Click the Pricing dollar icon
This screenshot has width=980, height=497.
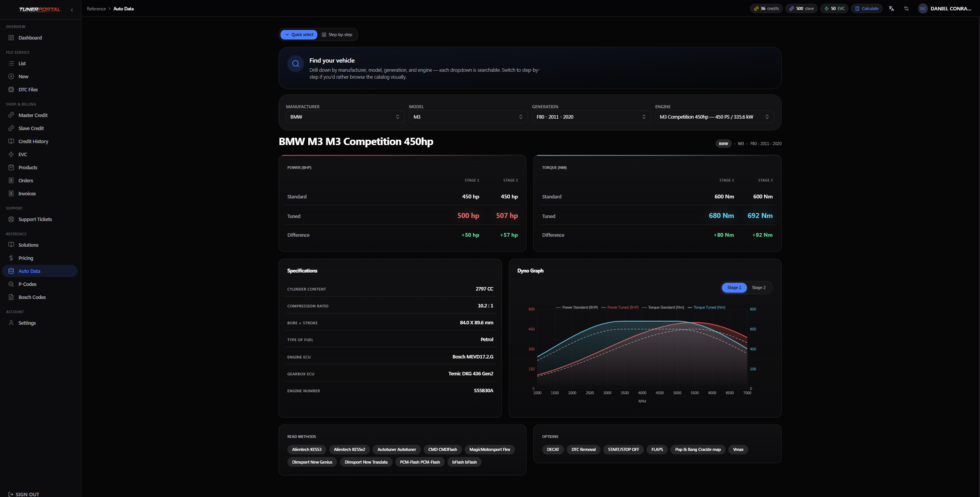pyautogui.click(x=11, y=258)
